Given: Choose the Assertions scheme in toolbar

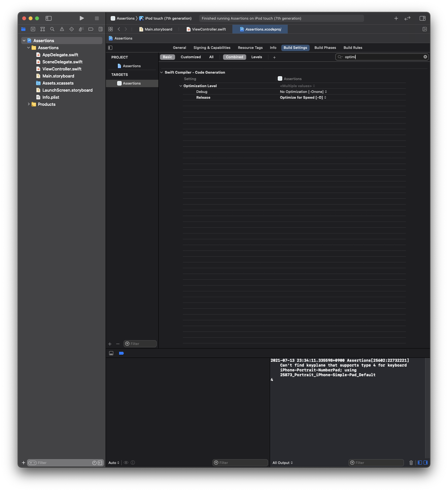Looking at the screenshot, I should coord(123,18).
